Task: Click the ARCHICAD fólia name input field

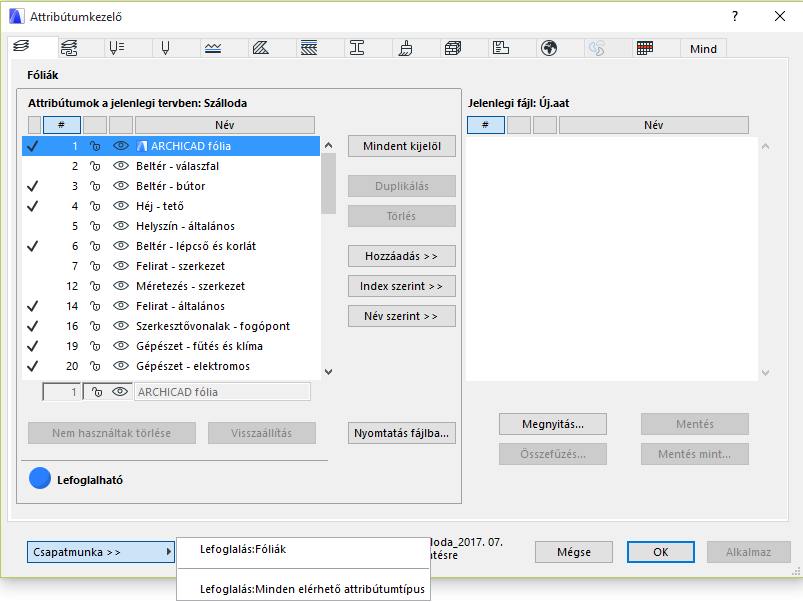Action: [x=222, y=392]
